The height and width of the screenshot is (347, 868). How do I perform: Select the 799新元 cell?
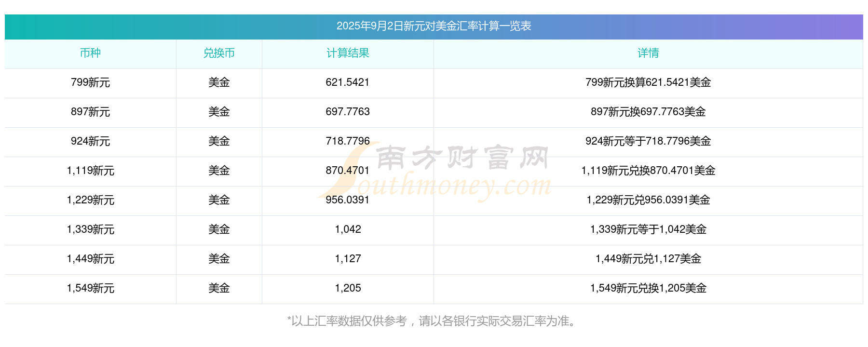click(x=90, y=82)
